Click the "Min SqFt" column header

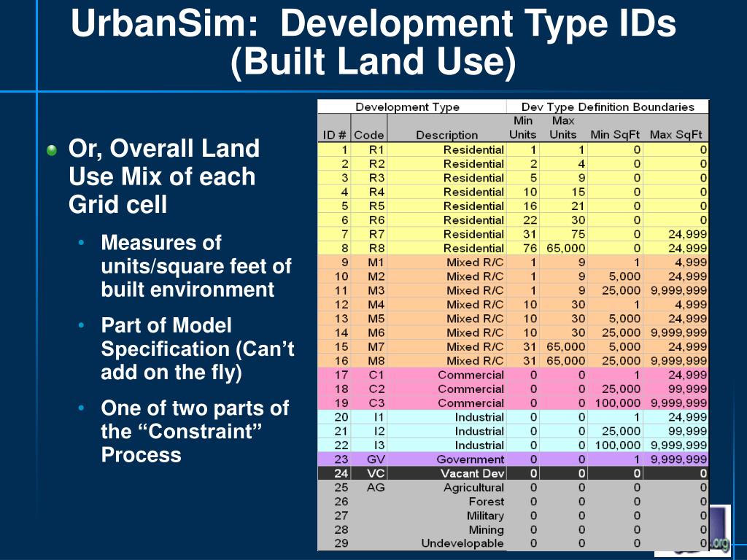click(x=614, y=135)
